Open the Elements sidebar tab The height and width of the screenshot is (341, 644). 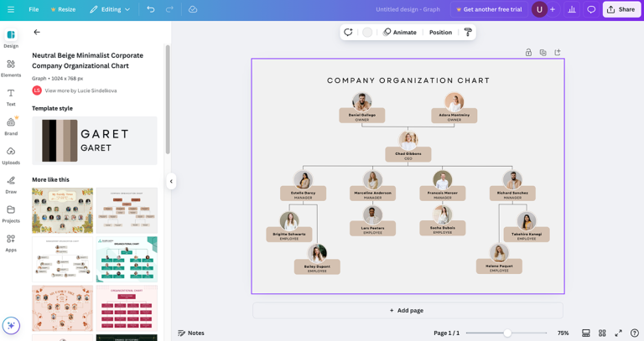[11, 68]
